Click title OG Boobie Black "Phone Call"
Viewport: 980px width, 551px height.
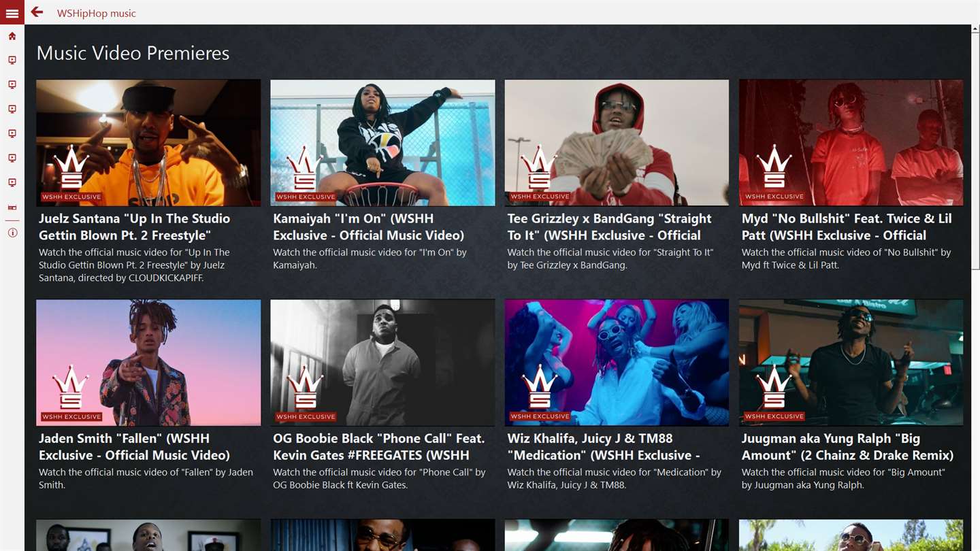379,446
